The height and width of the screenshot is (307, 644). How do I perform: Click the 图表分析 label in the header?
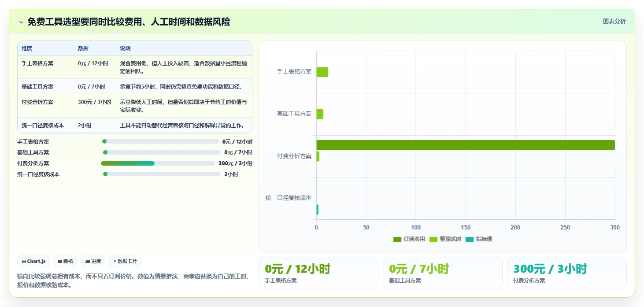(x=614, y=21)
